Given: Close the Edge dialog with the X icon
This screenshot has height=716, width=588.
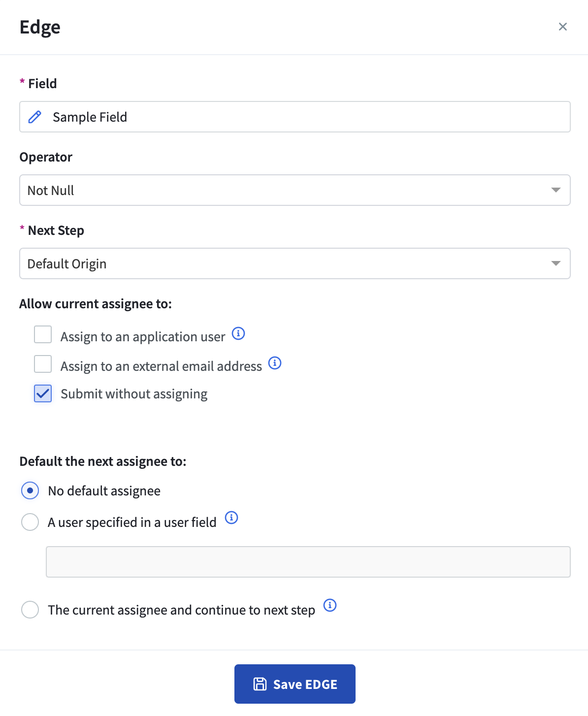Looking at the screenshot, I should [563, 27].
